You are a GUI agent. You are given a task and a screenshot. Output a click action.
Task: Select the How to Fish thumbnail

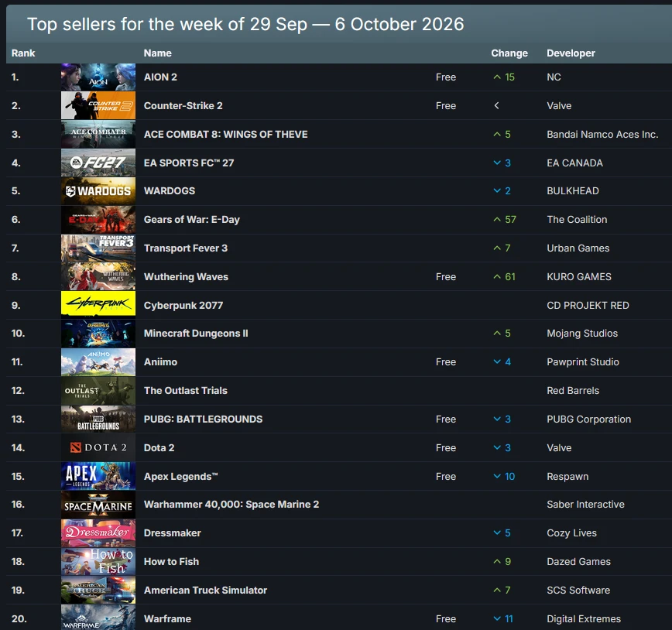[98, 561]
